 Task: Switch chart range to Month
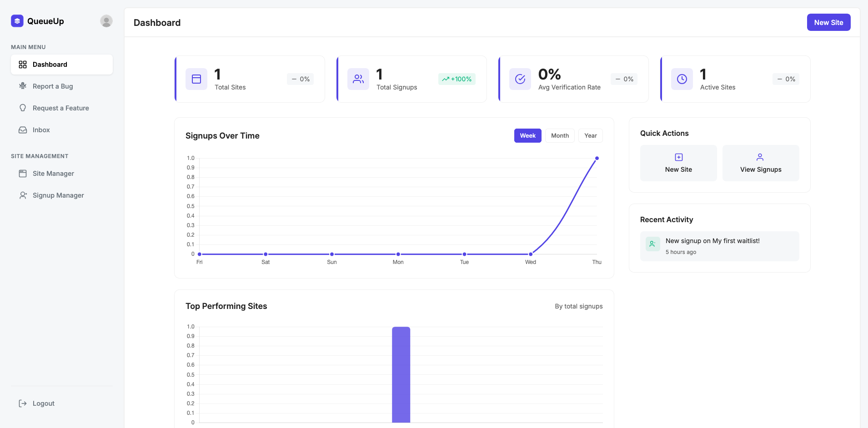click(560, 135)
